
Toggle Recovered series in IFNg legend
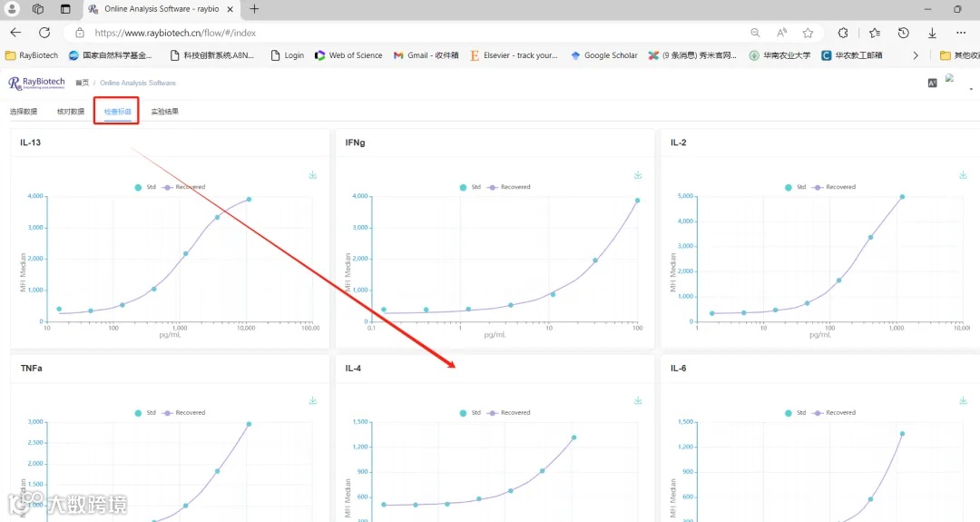tap(509, 187)
